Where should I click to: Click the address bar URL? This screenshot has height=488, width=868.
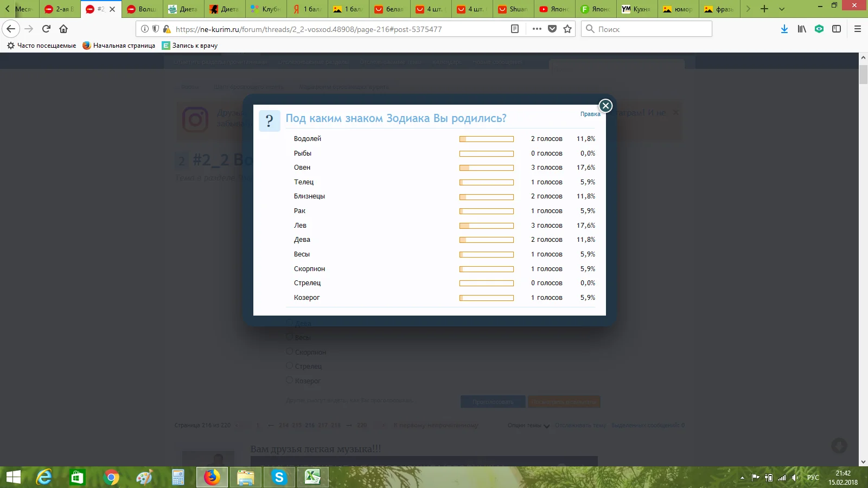[309, 29]
